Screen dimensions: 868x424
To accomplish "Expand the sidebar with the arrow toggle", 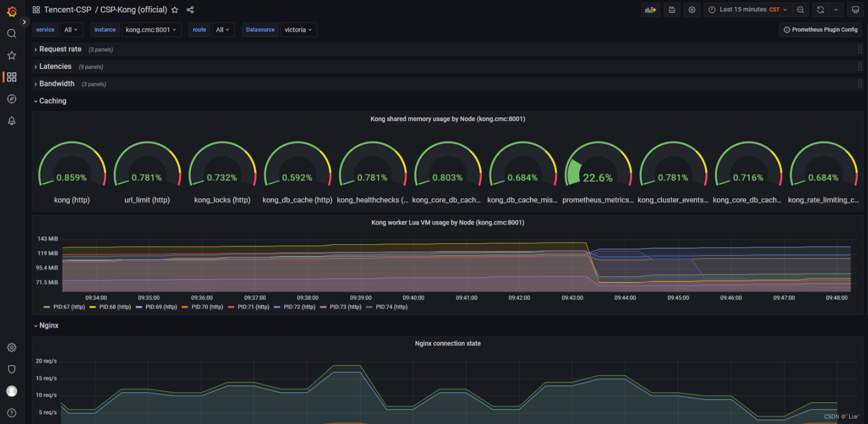I will click(x=24, y=22).
